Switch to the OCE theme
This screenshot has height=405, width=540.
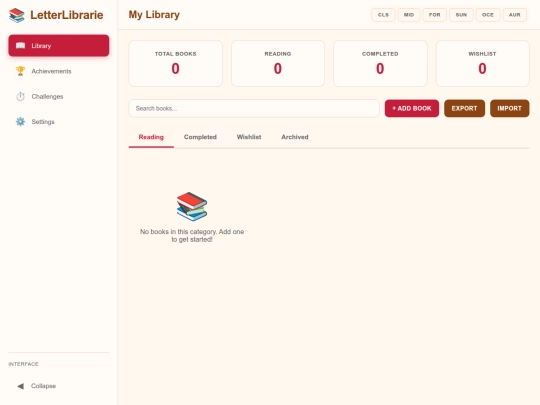coord(488,15)
